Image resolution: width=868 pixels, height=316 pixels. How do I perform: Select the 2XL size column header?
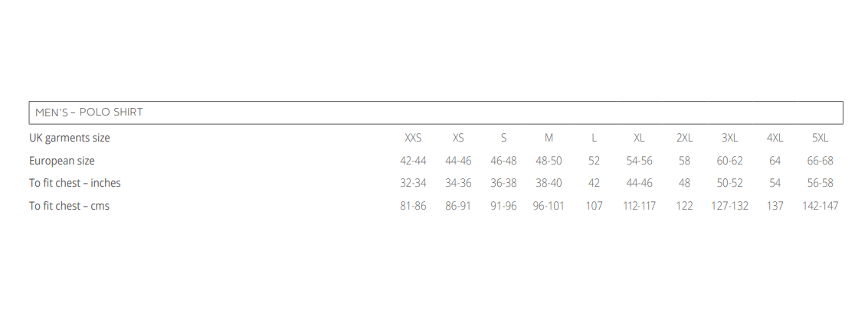684,138
